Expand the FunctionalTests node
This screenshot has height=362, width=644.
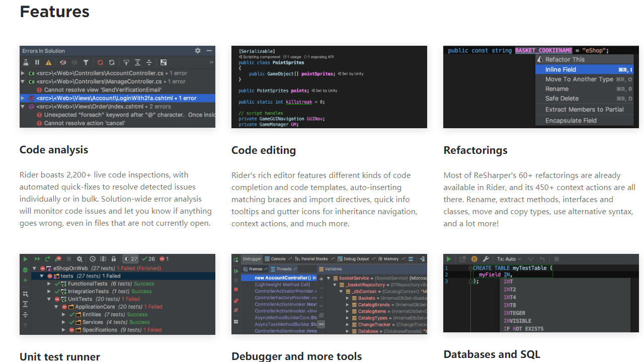tap(49, 284)
